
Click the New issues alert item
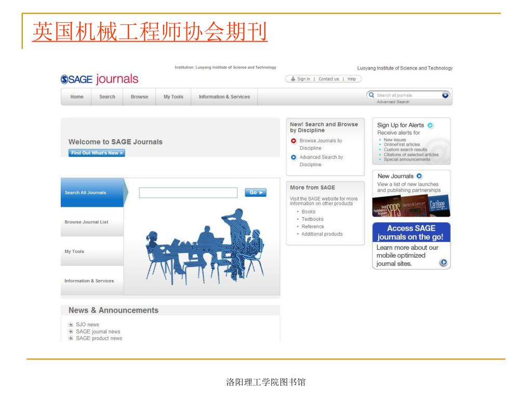tap(395, 140)
